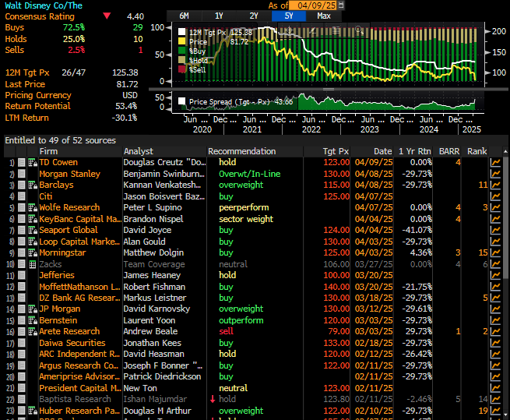Sort by the 1 Yr Rtn column header
Viewport: 510px width, 420px height.
(x=415, y=151)
